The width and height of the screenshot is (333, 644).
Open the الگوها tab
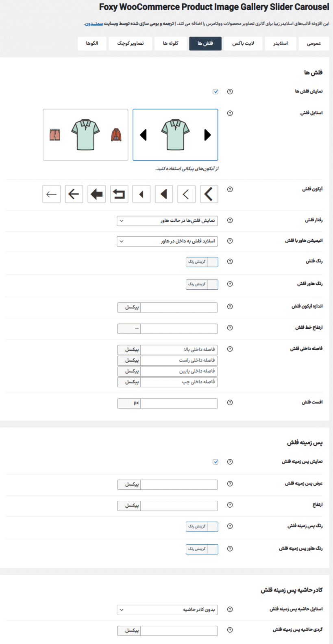pos(92,44)
